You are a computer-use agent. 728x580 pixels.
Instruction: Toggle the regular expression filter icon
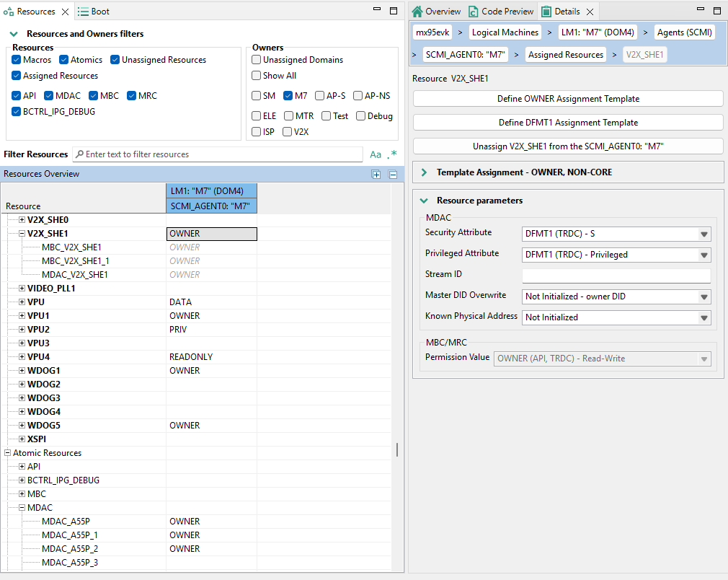coord(392,154)
